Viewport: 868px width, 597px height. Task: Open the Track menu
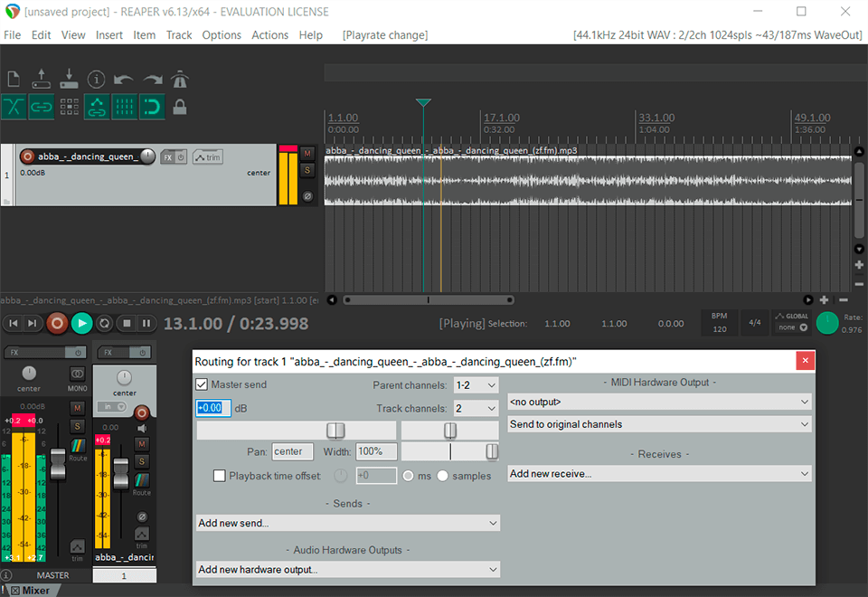[x=178, y=34]
